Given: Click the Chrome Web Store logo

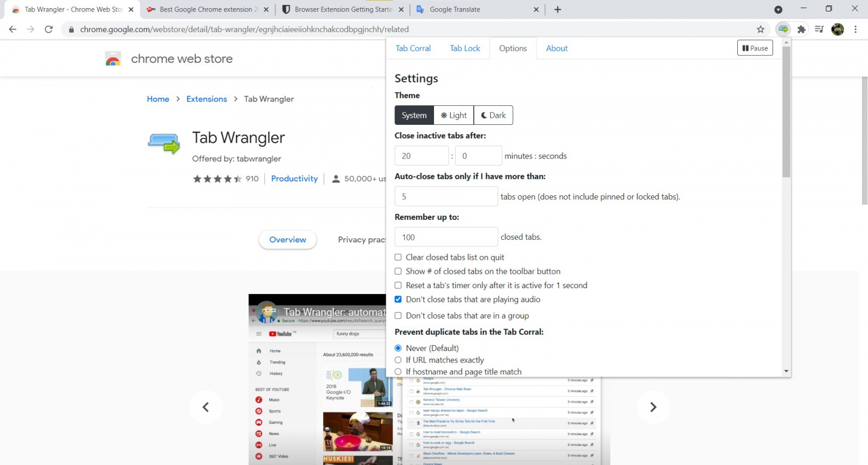Looking at the screenshot, I should click(x=113, y=59).
